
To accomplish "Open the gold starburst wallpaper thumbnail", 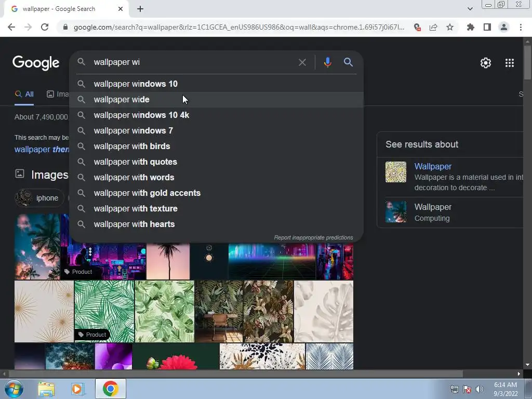I will pyautogui.click(x=44, y=311).
